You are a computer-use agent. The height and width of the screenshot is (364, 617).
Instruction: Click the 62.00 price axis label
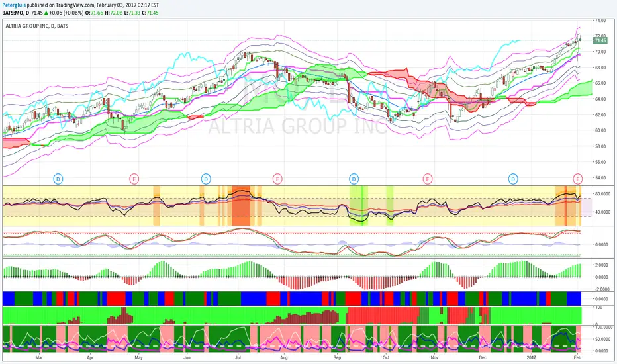click(600, 114)
